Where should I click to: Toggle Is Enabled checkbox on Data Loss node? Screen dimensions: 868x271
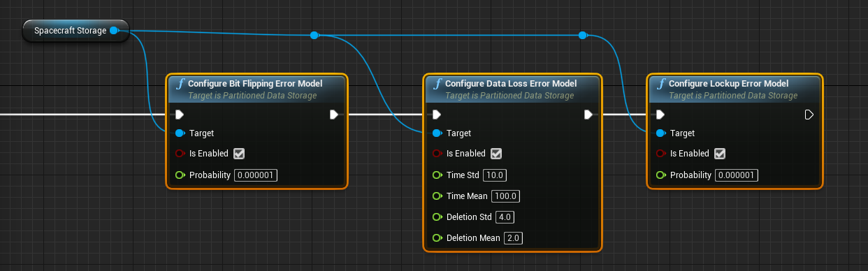[x=496, y=154]
